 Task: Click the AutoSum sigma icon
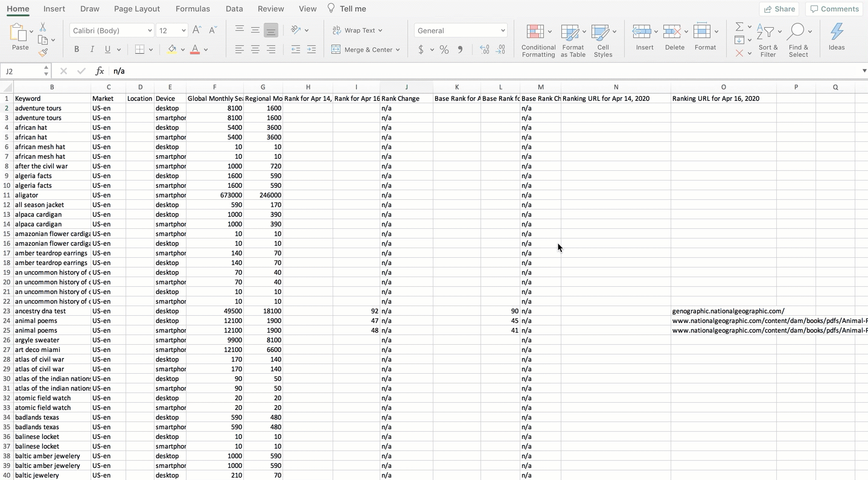tap(739, 27)
